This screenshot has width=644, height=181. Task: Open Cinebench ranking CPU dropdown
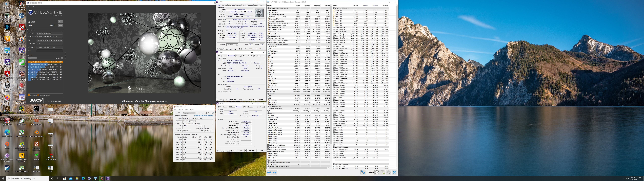click(32, 58)
